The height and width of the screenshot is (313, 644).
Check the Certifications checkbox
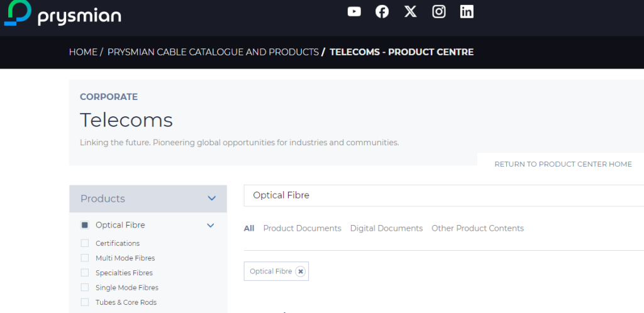(85, 243)
